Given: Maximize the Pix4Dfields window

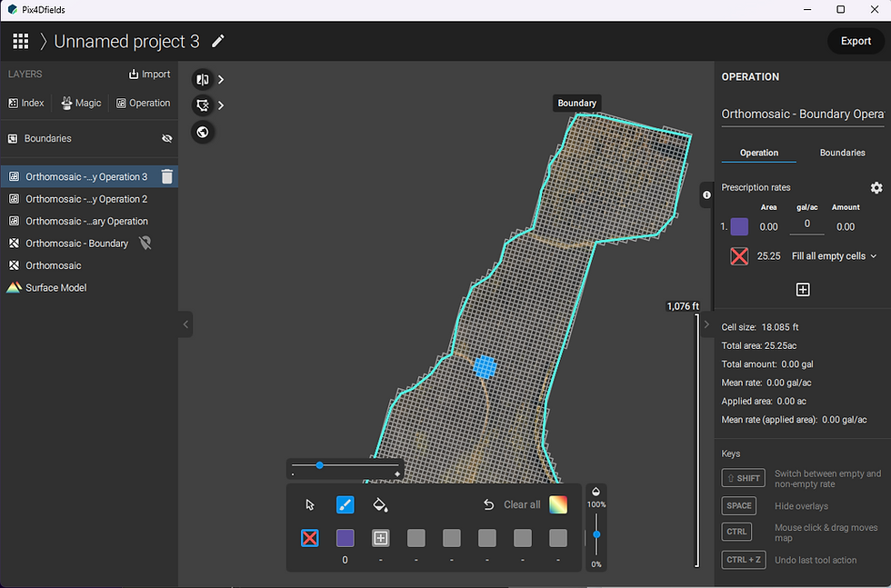Looking at the screenshot, I should pyautogui.click(x=840, y=10).
